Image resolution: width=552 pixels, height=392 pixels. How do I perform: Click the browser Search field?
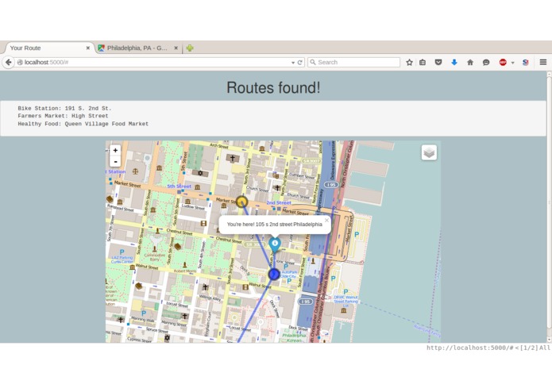pos(353,62)
